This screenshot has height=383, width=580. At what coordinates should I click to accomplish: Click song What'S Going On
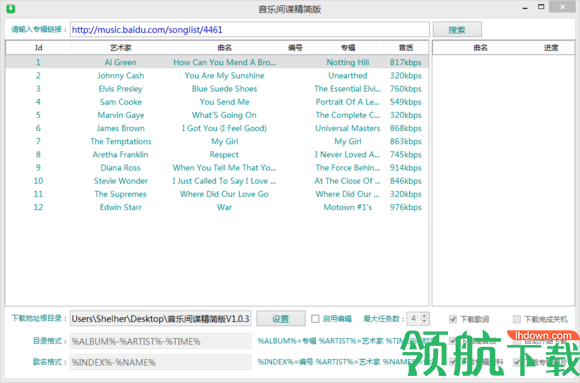tap(224, 115)
